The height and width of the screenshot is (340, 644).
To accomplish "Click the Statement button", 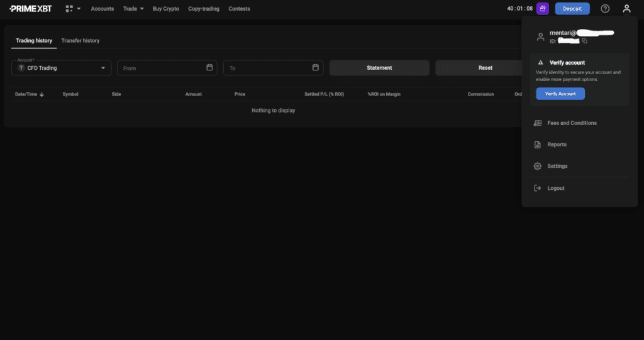I will point(379,68).
